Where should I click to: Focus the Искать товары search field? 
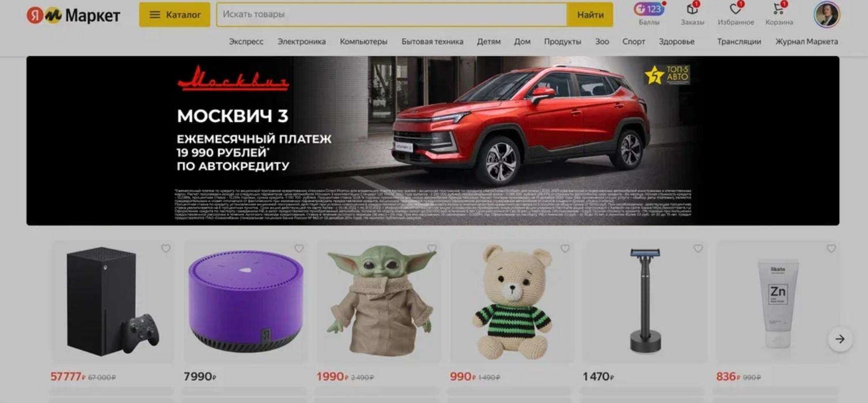[392, 14]
